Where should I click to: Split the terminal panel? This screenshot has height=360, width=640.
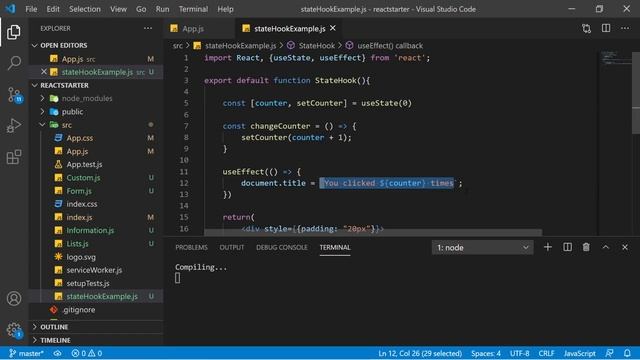(x=567, y=247)
